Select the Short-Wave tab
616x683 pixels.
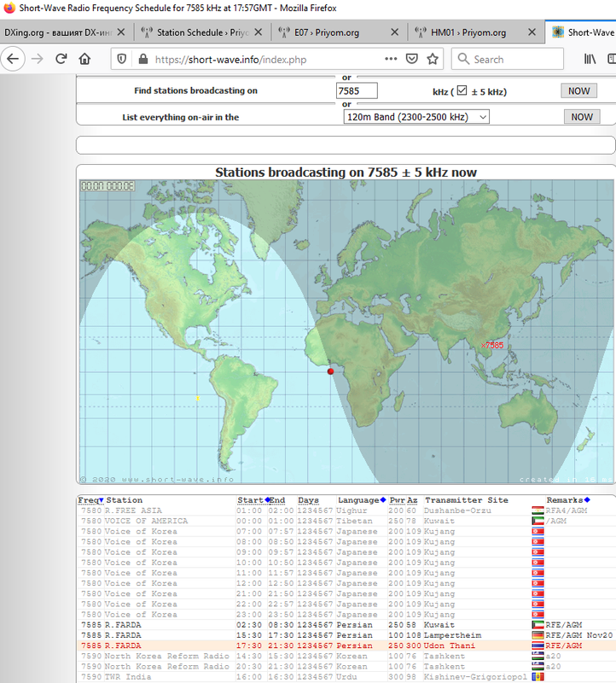(x=581, y=32)
